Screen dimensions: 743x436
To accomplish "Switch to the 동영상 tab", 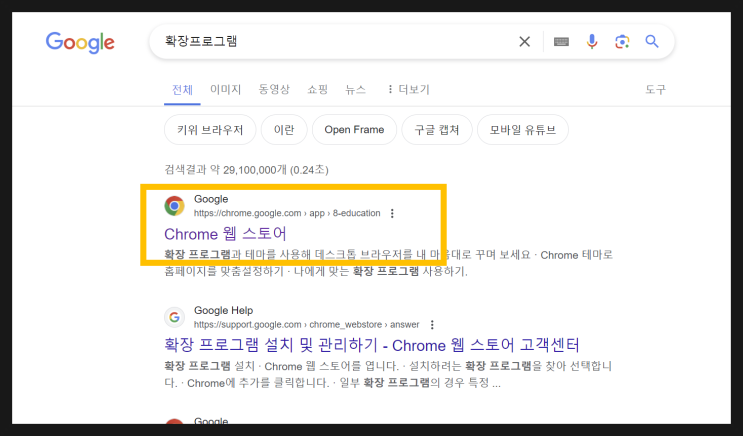I will (274, 89).
